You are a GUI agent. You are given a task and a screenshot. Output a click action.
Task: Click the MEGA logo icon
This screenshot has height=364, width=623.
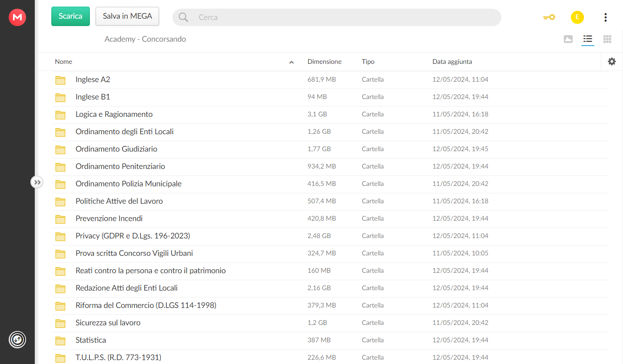(17, 17)
